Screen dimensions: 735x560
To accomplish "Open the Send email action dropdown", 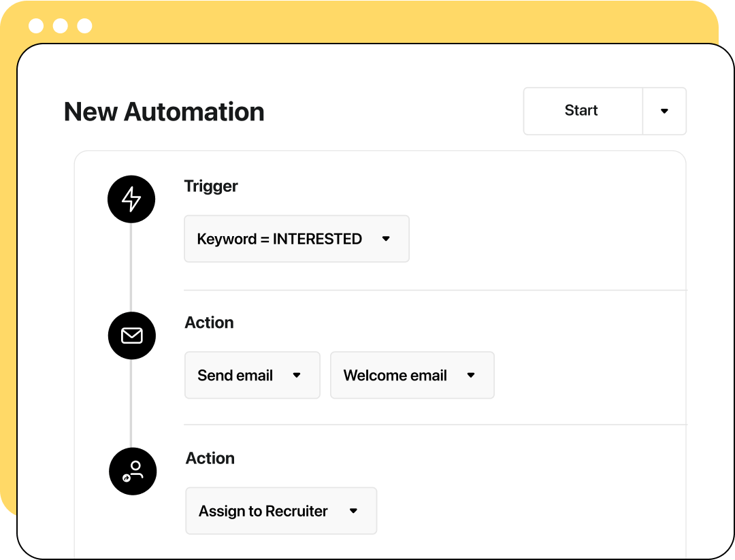I will (252, 376).
